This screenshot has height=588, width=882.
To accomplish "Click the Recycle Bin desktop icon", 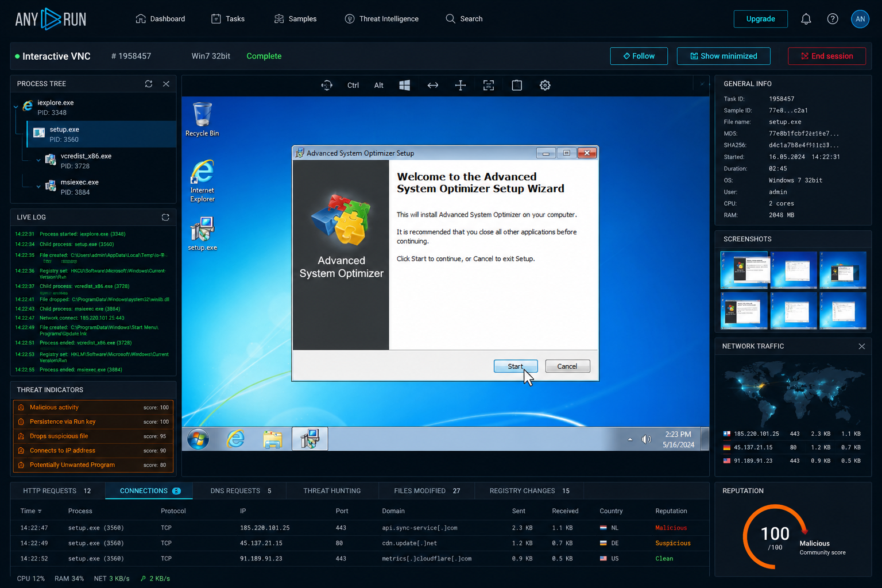I will pyautogui.click(x=202, y=119).
